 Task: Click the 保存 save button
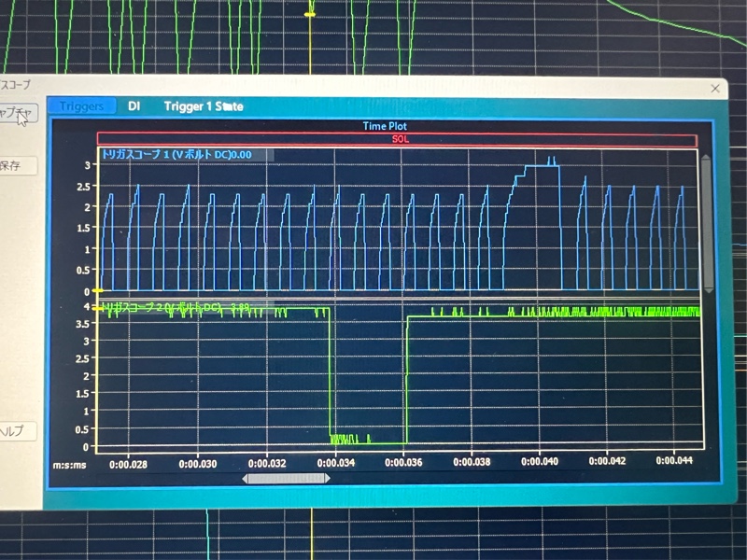tap(16, 166)
